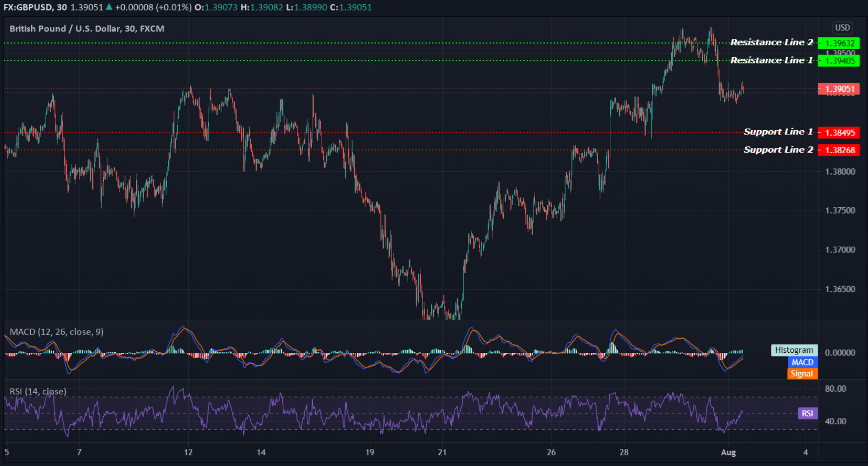Click the Histogram indicator label
The height and width of the screenshot is (466, 868).
coord(794,350)
